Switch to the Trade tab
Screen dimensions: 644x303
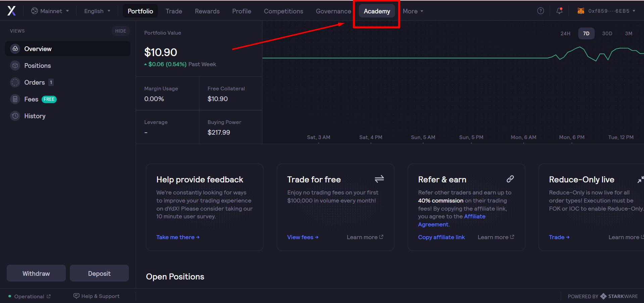[x=174, y=11]
